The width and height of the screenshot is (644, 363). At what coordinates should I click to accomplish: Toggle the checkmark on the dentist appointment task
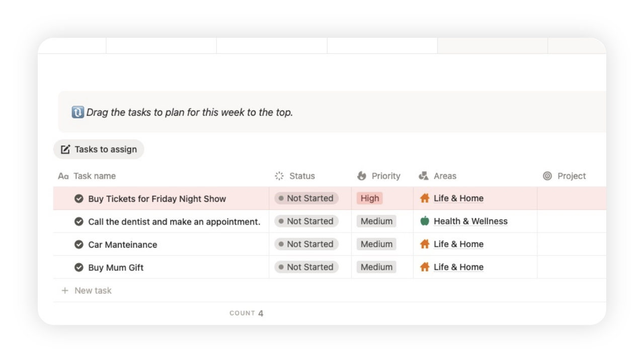(79, 222)
